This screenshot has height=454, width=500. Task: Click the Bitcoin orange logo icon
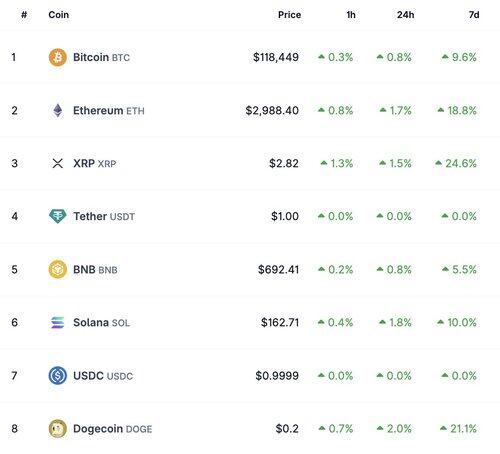(x=58, y=57)
